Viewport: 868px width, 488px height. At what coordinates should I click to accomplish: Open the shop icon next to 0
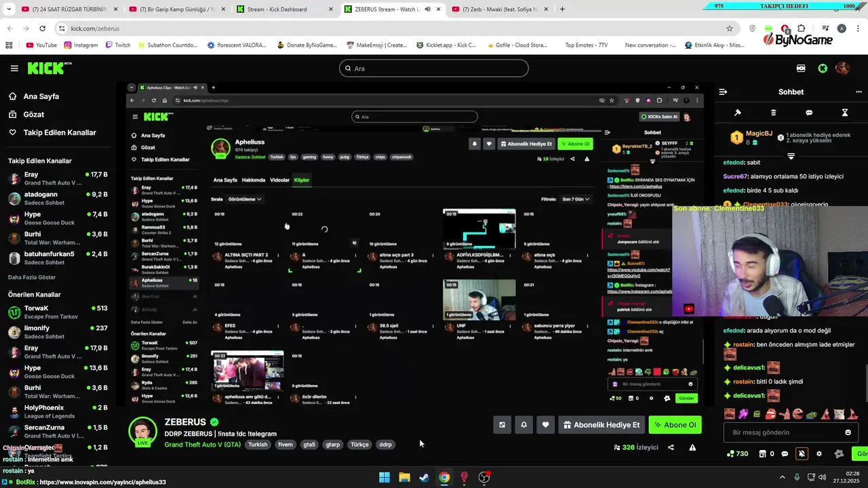[x=762, y=453]
